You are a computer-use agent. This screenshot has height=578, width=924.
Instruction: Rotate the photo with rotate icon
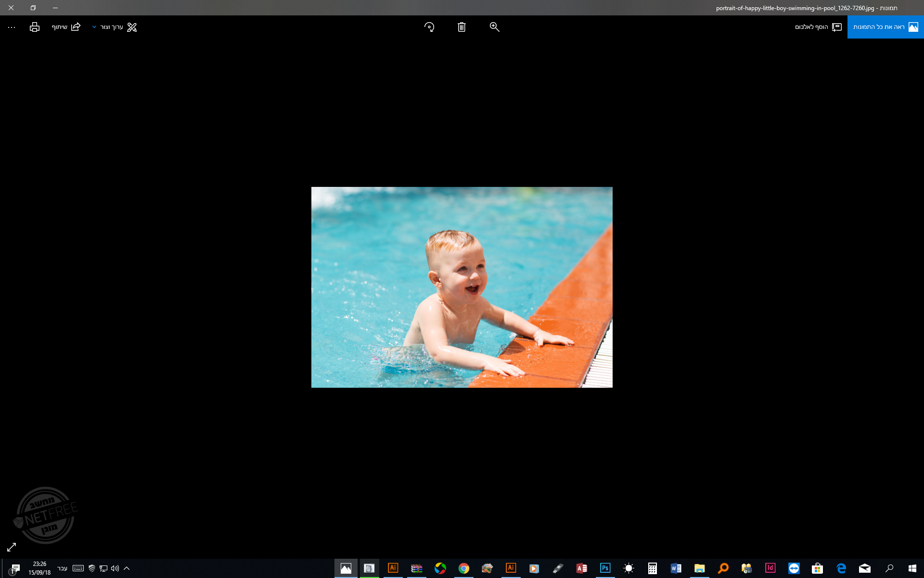tap(429, 27)
